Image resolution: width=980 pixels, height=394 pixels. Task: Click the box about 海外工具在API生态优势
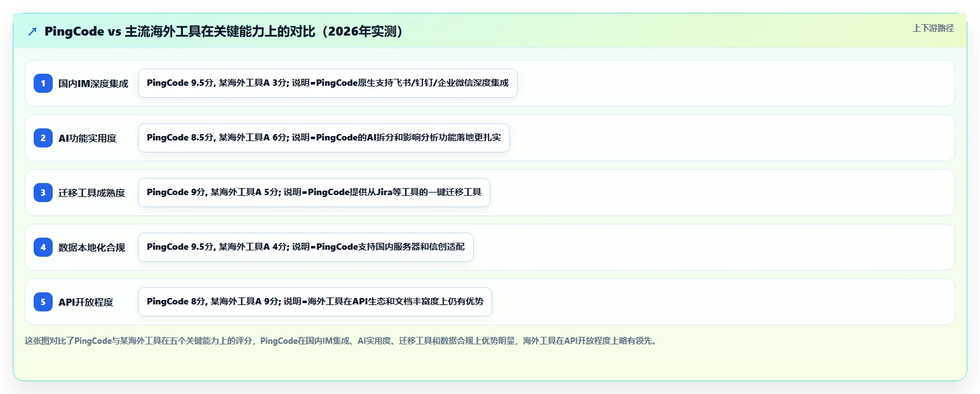point(315,302)
